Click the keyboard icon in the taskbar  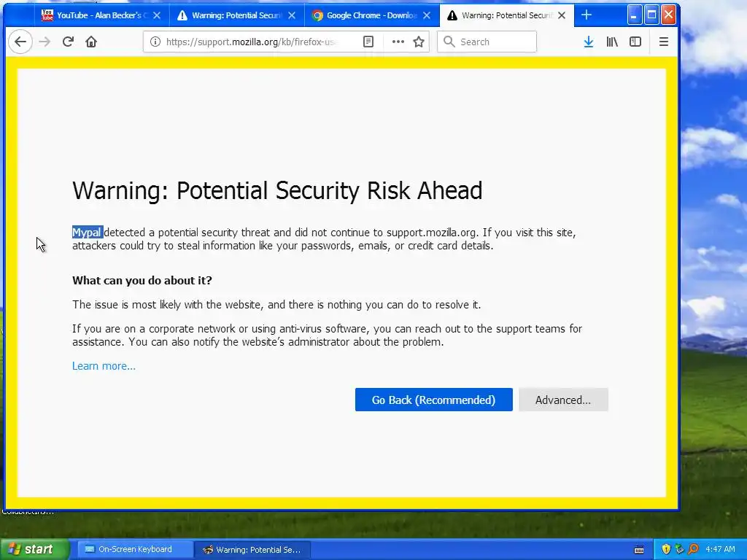point(639,550)
